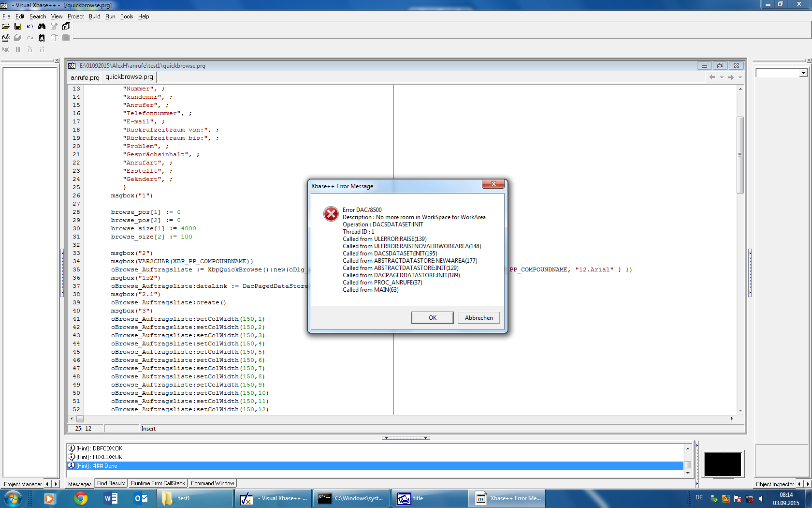812x508 pixels.
Task: Switch to C:\Windows\syst... console on taskbar
Action: tap(351, 498)
